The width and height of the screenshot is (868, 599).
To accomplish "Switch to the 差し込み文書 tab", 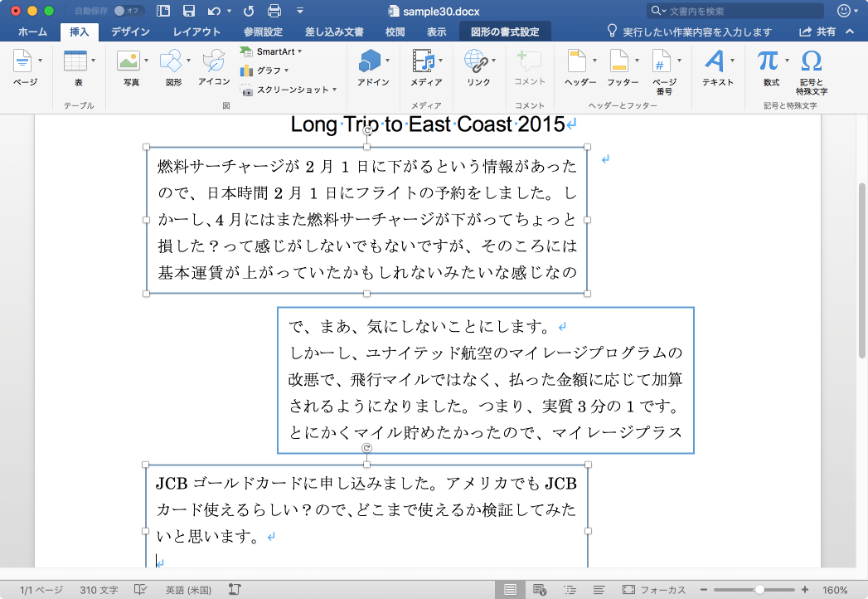I will [x=334, y=32].
